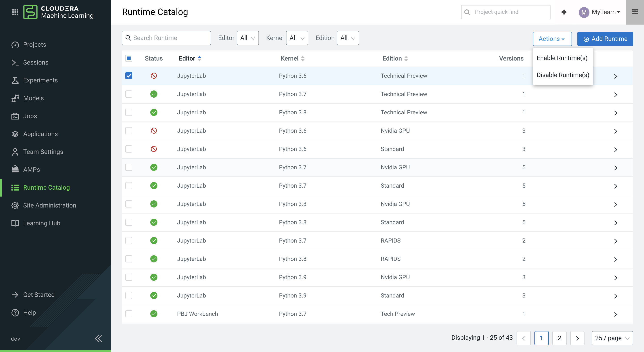Open the Kernel filter dropdown
Viewport: 644px width, 352px height.
[x=297, y=38]
